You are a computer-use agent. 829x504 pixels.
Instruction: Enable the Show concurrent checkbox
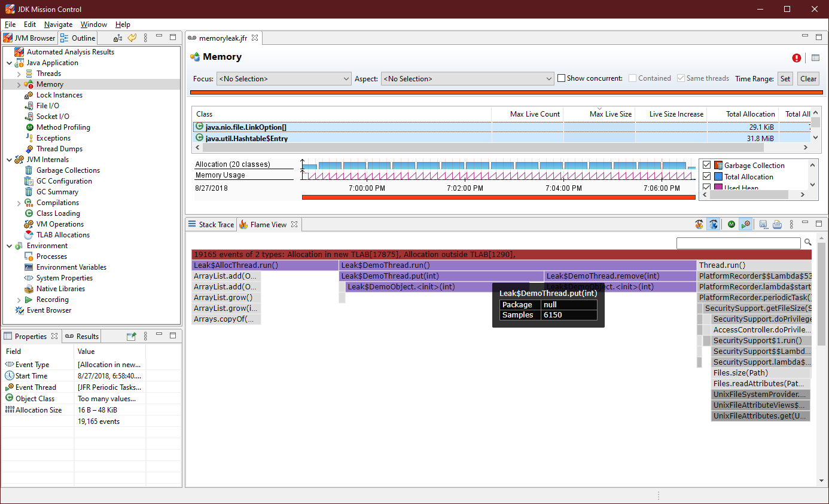562,78
